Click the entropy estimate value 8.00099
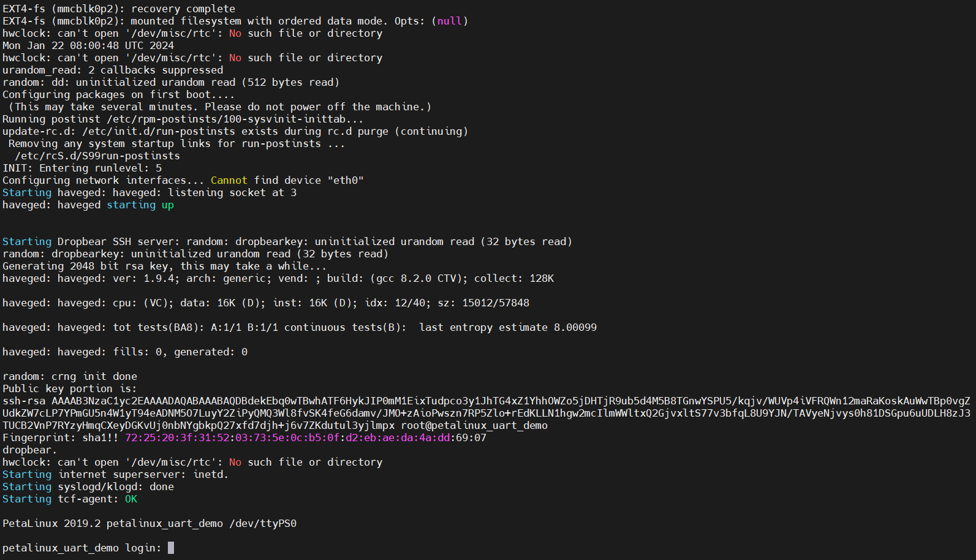This screenshot has width=976, height=560. pos(575,327)
